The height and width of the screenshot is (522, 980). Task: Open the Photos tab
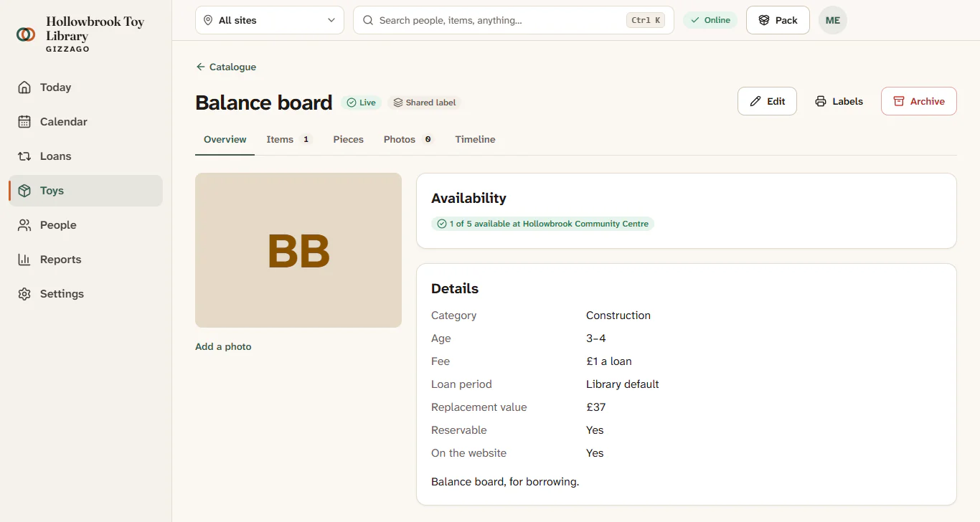coord(409,140)
